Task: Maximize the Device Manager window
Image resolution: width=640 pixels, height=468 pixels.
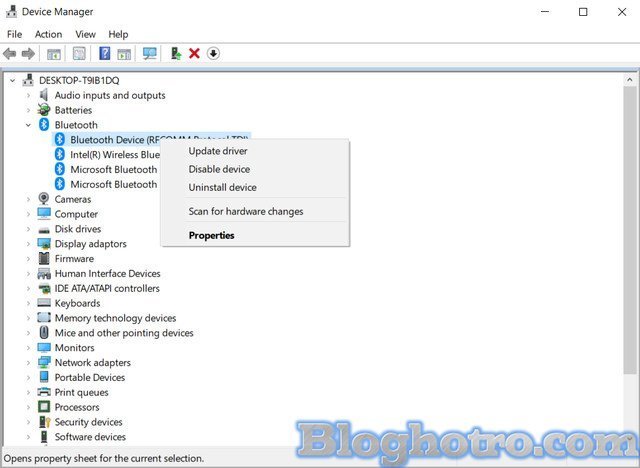Action: tap(583, 12)
